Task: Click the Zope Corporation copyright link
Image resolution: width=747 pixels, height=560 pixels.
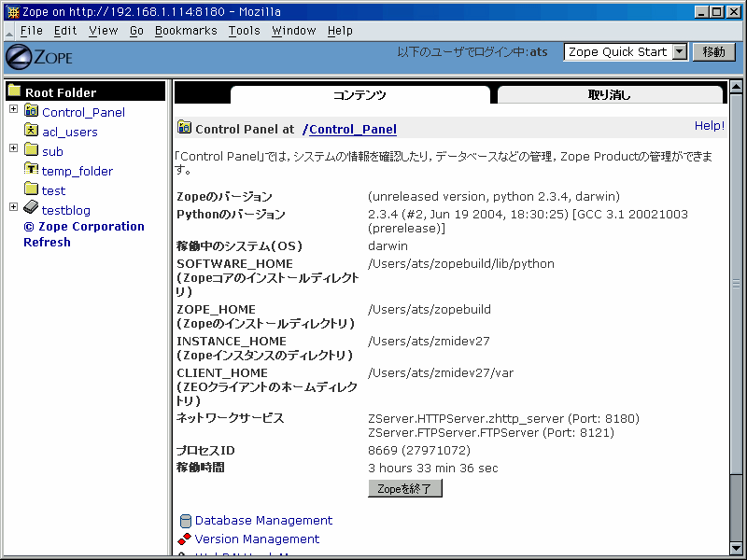Action: pyautogui.click(x=84, y=227)
